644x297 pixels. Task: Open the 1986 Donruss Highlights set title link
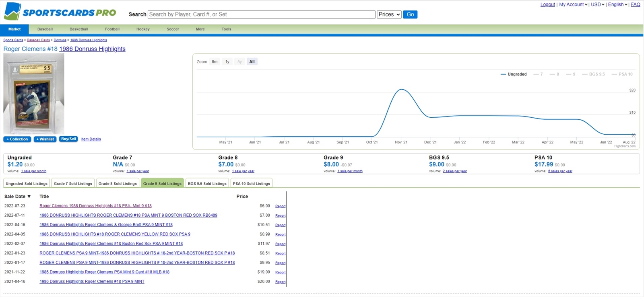tap(92, 49)
